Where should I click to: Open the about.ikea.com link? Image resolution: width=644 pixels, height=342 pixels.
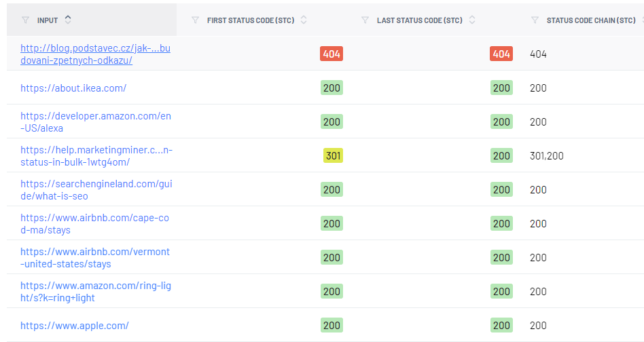coord(73,88)
